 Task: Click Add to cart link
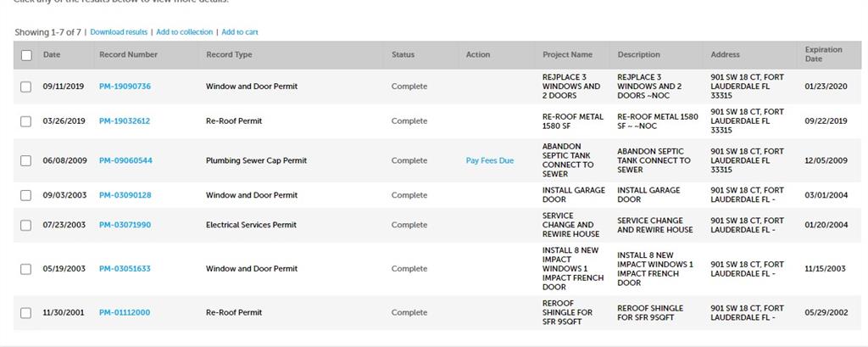240,32
